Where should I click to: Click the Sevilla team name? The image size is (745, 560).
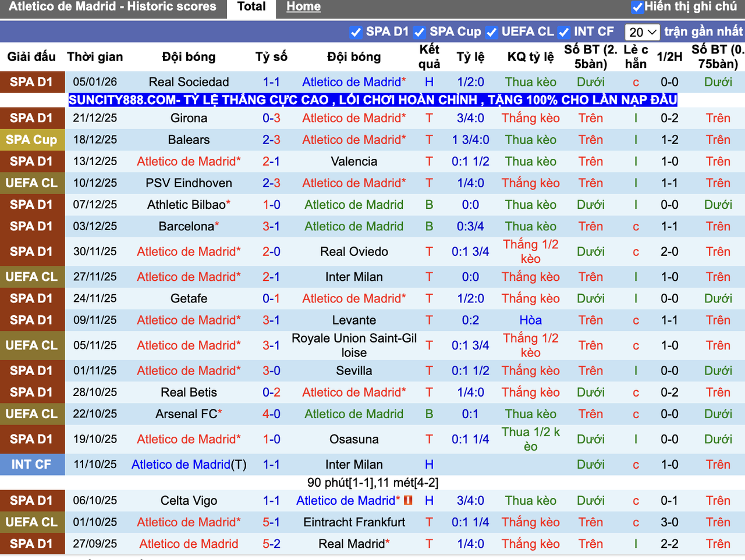coord(354,371)
